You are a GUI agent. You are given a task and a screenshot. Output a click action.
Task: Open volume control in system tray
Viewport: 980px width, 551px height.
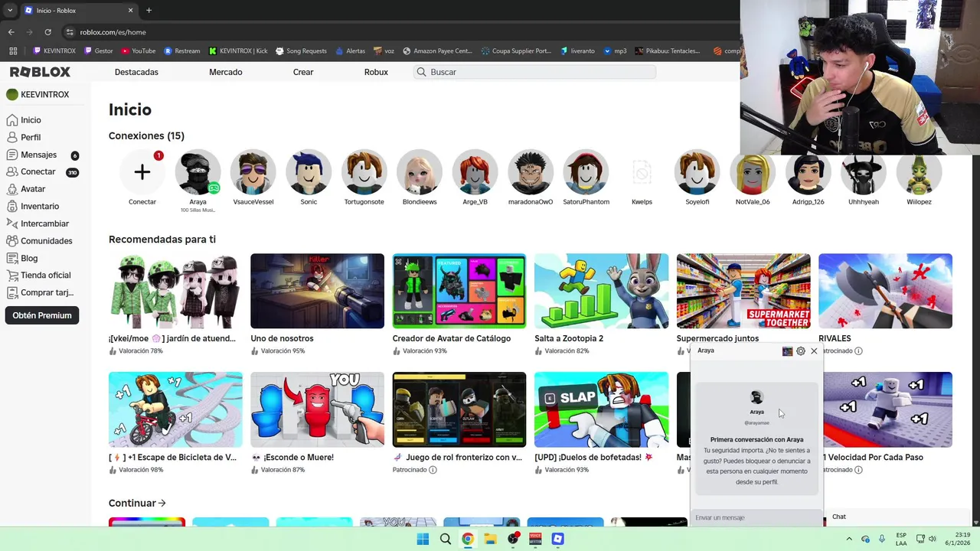[x=933, y=539]
